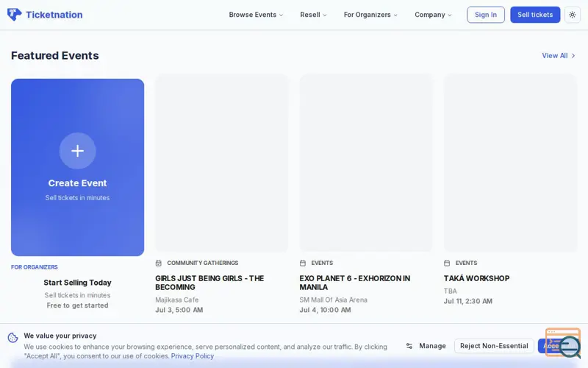This screenshot has height=368, width=588.
Task: Click the Majikasa Cafe venue text
Action: pos(177,300)
